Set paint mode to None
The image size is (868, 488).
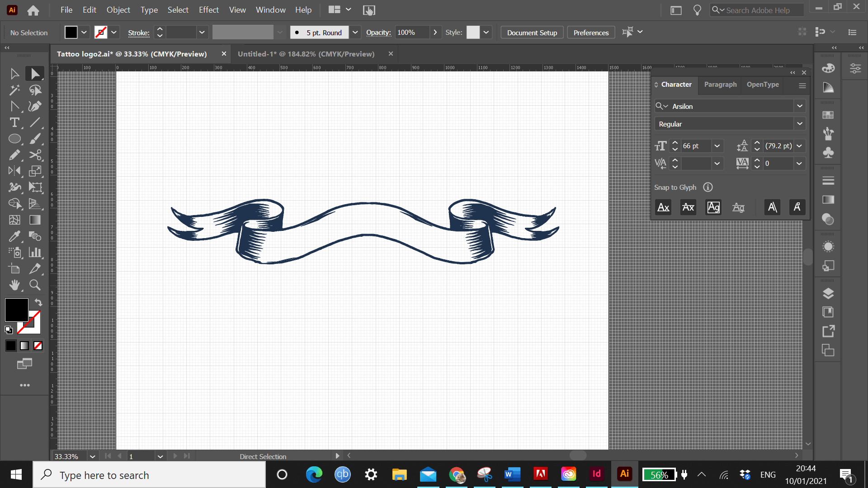point(38,346)
